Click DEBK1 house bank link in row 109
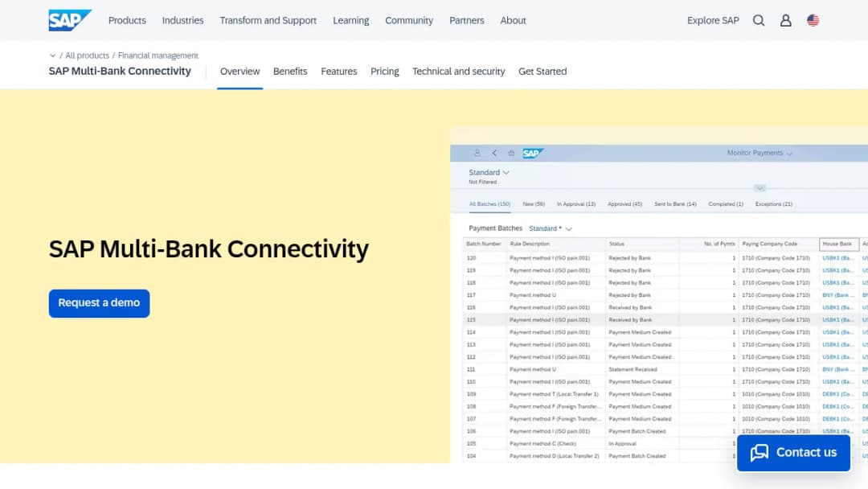This screenshot has width=868, height=489. tap(837, 394)
